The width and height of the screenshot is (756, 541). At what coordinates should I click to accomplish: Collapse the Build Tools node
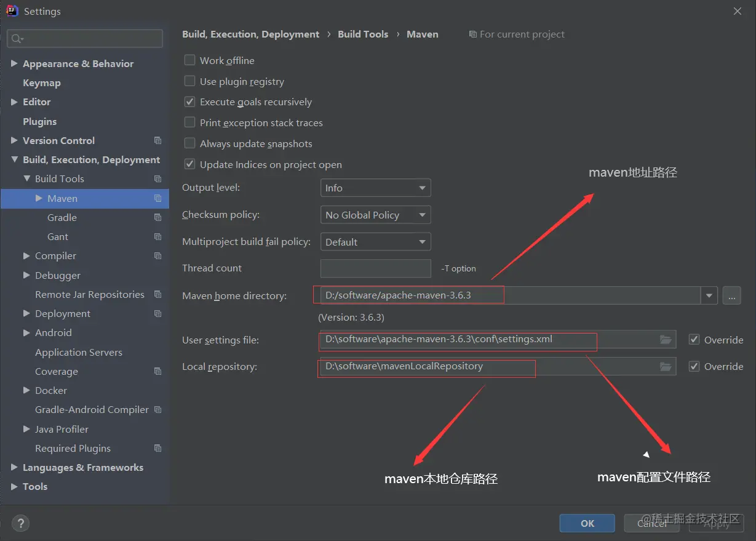(x=26, y=178)
